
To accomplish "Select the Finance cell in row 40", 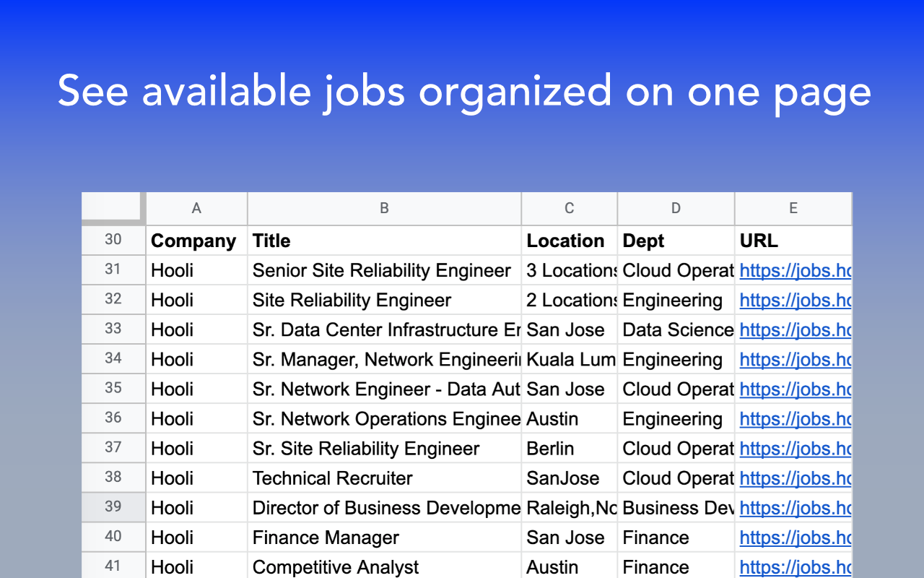I will 676,537.
